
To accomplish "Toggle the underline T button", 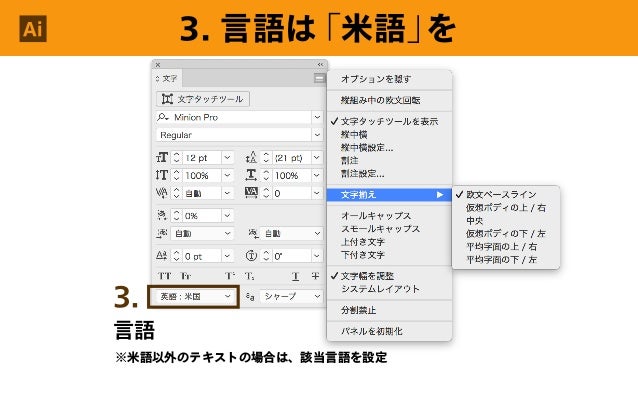I will (x=295, y=276).
